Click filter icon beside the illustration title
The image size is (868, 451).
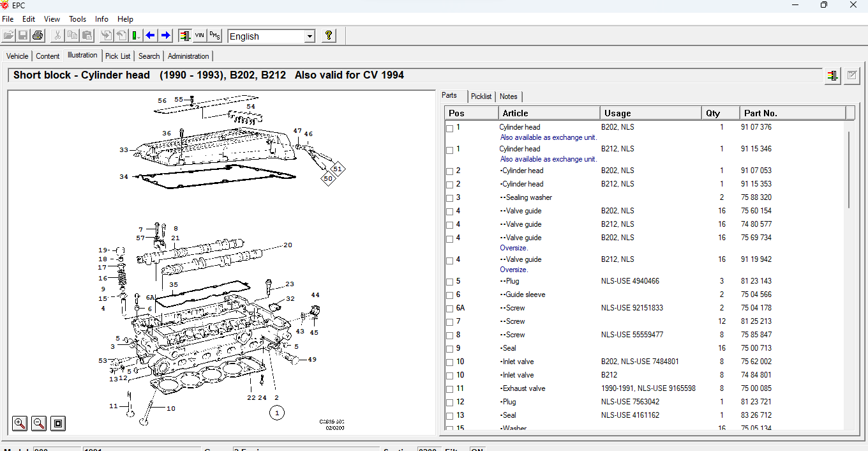tap(832, 75)
